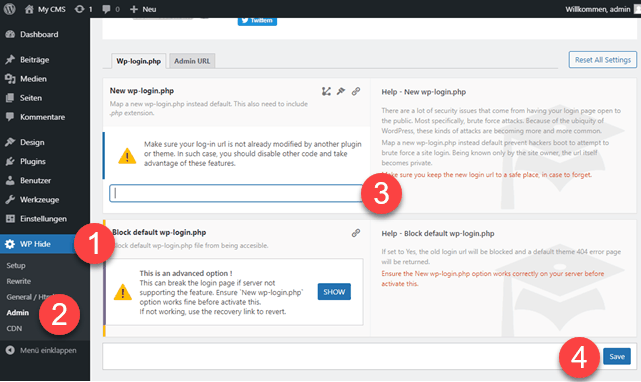The image size is (641, 382).
Task: Go to Dashboard
Action: click(39, 34)
